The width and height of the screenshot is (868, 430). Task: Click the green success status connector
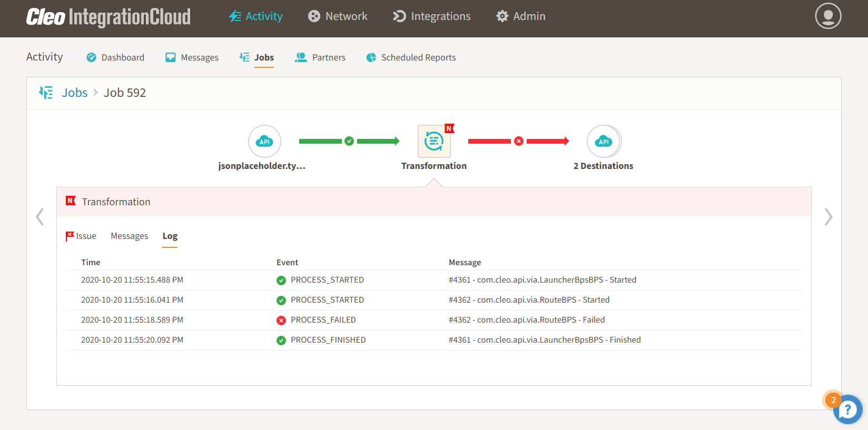click(x=349, y=141)
